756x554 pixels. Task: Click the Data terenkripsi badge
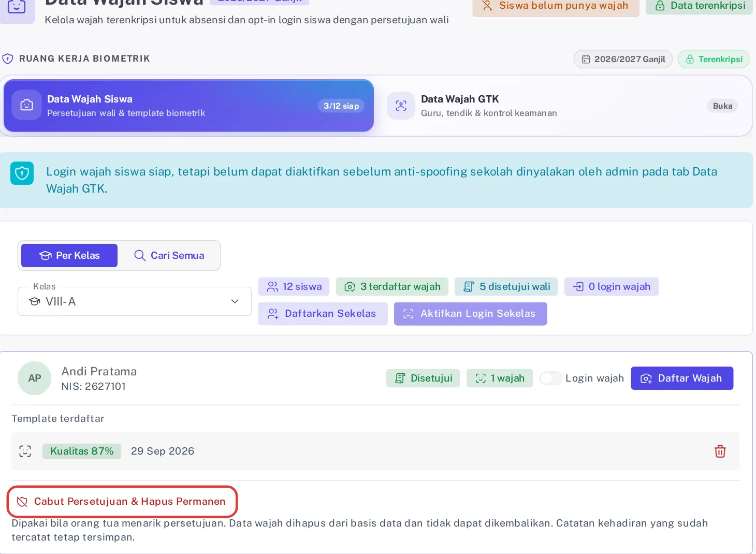coord(700,6)
